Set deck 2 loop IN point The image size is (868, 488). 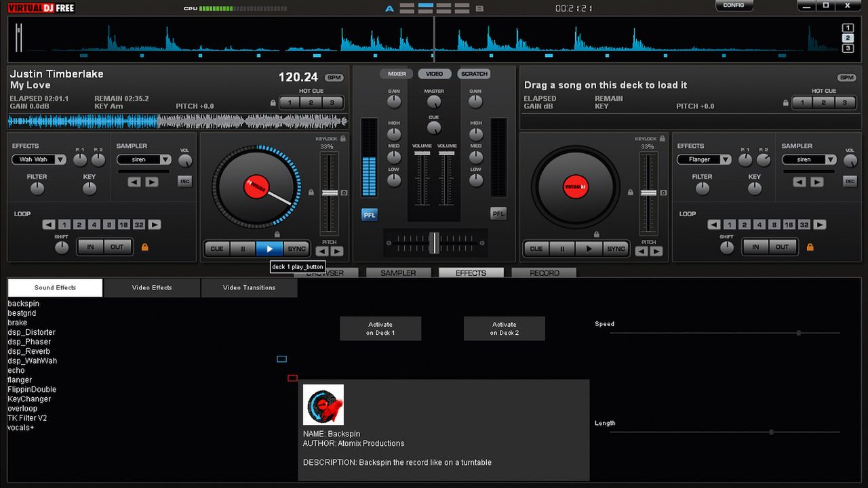coord(755,247)
